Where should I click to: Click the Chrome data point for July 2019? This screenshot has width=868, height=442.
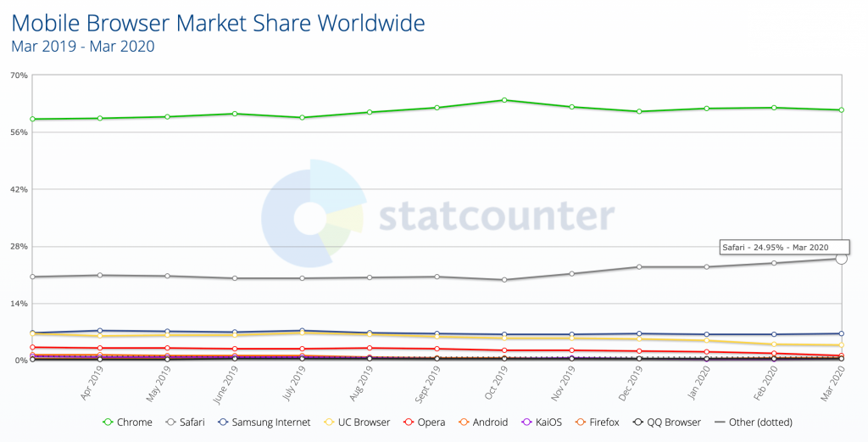coord(302,118)
